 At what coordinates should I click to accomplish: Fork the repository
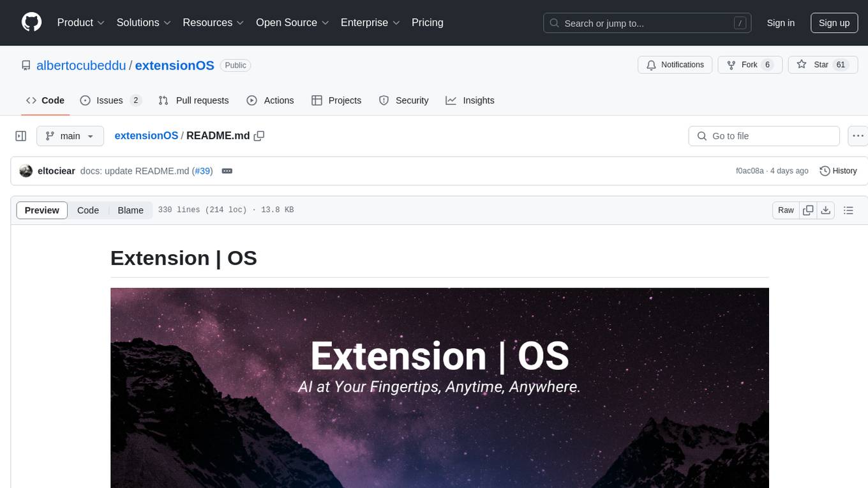click(749, 65)
